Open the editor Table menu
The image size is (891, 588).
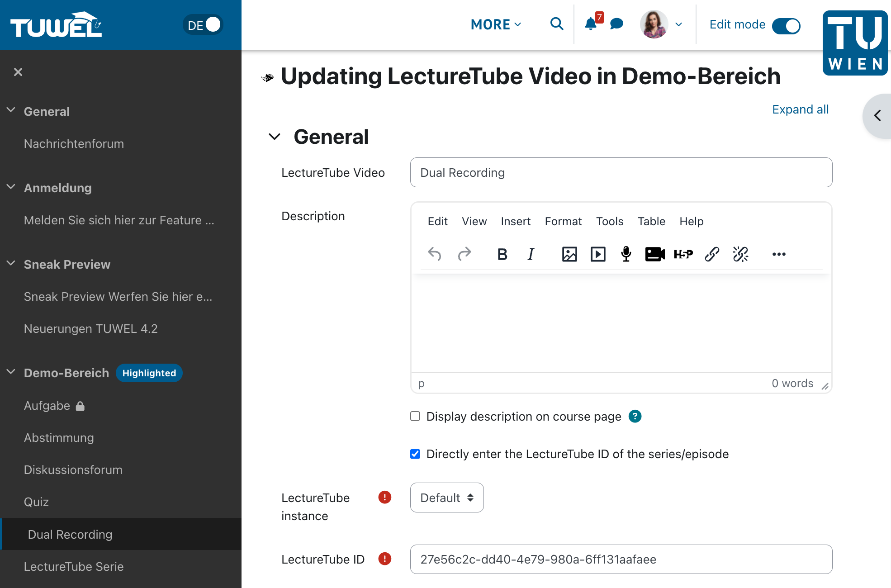pyautogui.click(x=651, y=221)
